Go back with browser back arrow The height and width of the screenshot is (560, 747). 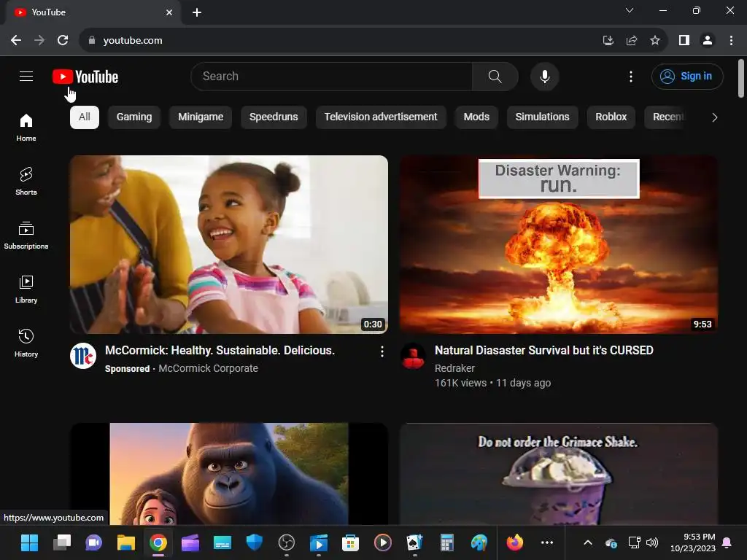(16, 41)
